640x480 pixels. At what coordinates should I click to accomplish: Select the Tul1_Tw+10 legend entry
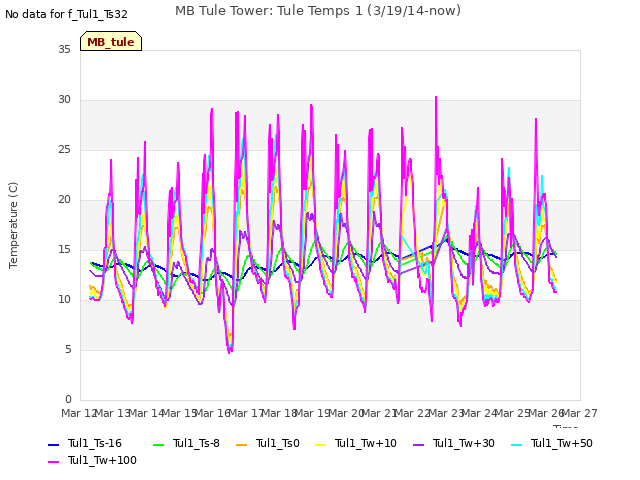pyautogui.click(x=356, y=443)
